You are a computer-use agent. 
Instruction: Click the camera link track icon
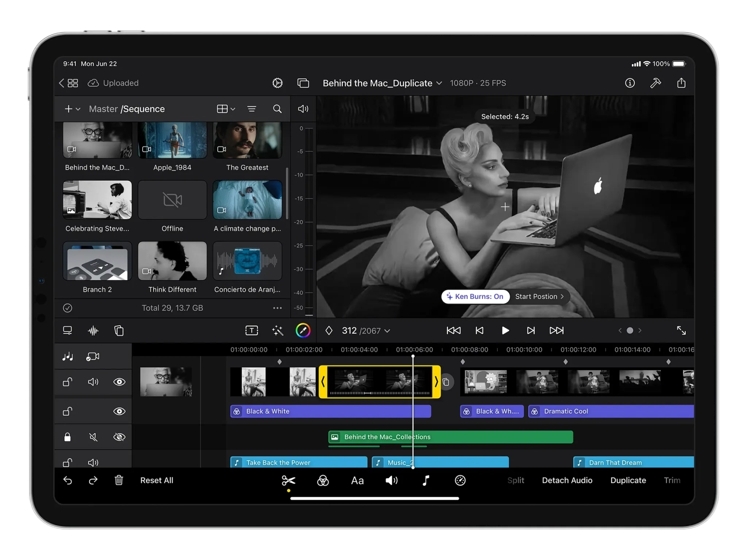pos(93,356)
